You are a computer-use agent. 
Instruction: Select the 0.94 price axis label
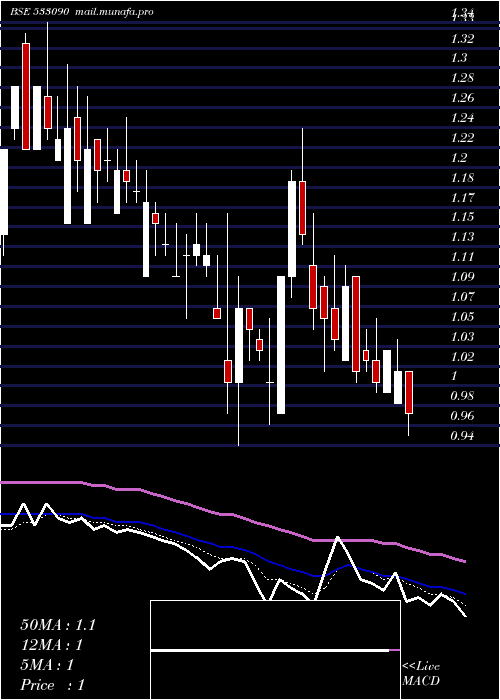pos(462,436)
